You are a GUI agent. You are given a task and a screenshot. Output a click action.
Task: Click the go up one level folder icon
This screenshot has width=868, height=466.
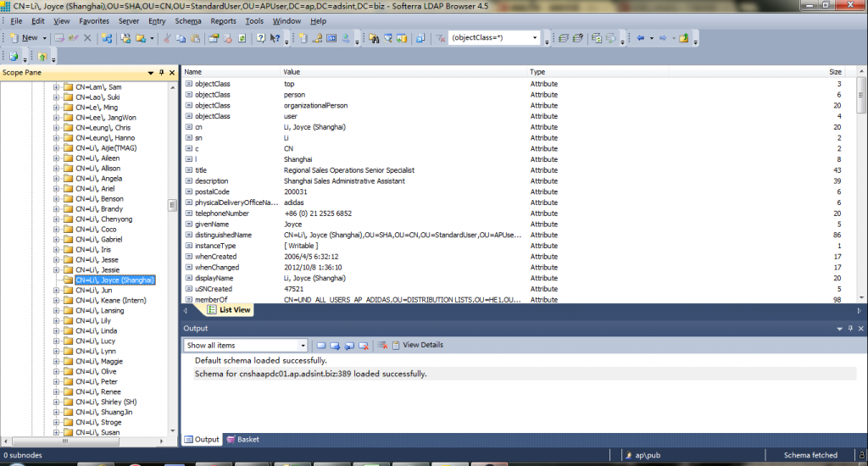pos(684,38)
